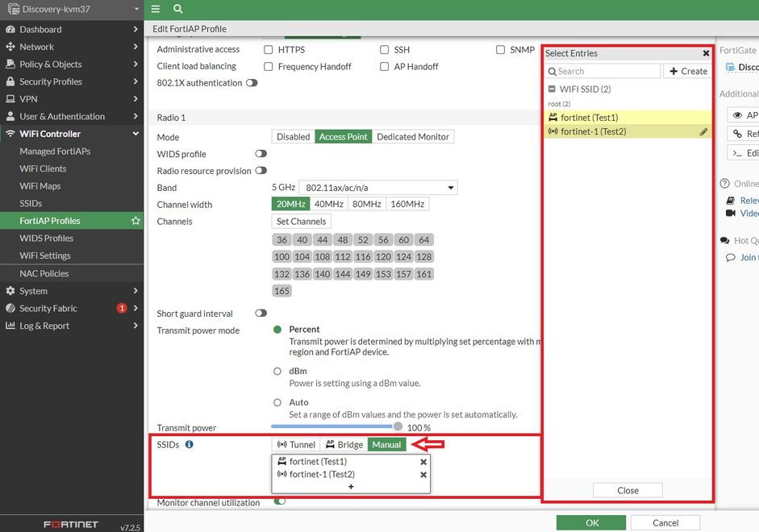The image size is (759, 532).
Task: Open the Discovery-kvm37 device dropdown
Action: pos(136,9)
